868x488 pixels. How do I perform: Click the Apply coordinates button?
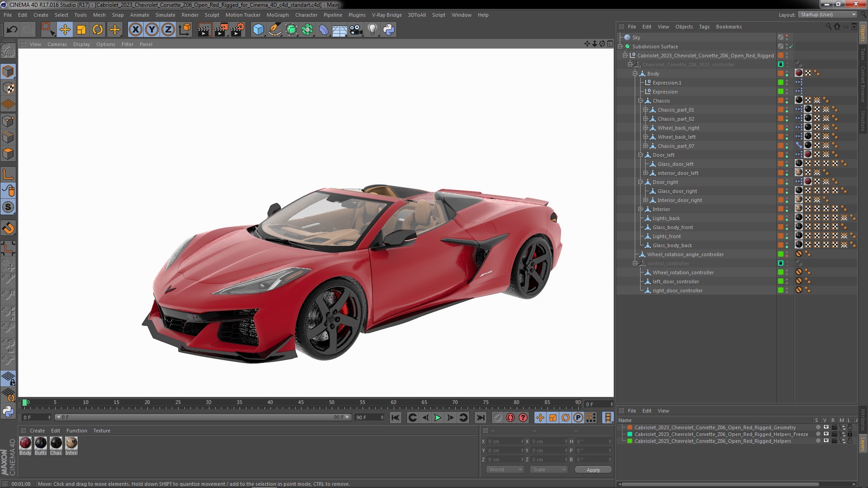tap(593, 470)
